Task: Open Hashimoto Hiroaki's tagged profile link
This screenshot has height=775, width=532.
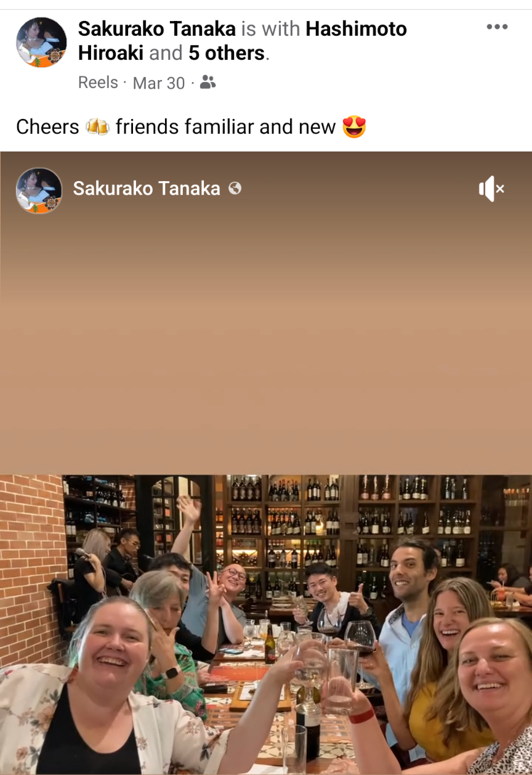Action: pos(243,41)
